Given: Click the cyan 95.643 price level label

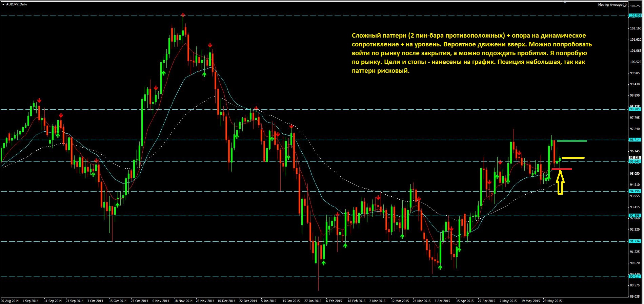Looking at the screenshot, I should coord(635,161).
